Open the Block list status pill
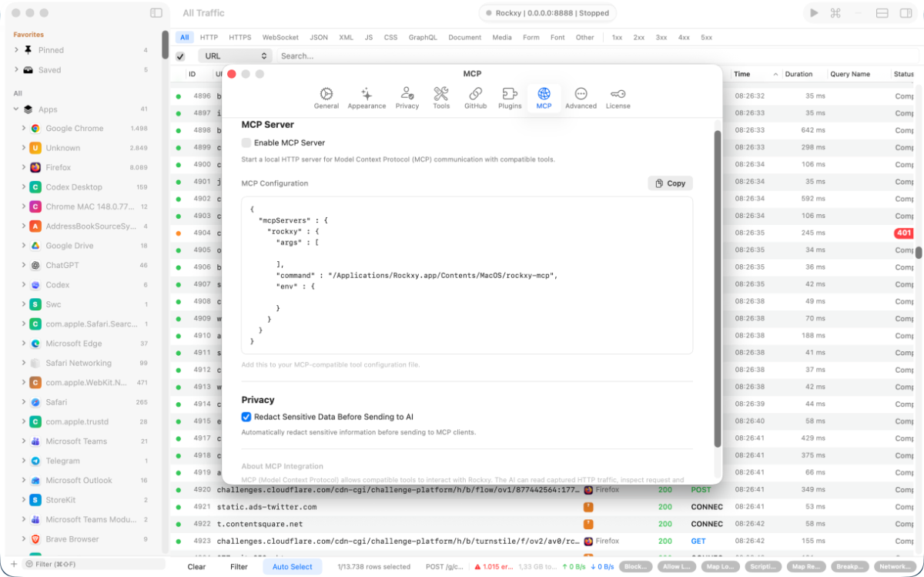This screenshot has height=577, width=924. tap(635, 567)
